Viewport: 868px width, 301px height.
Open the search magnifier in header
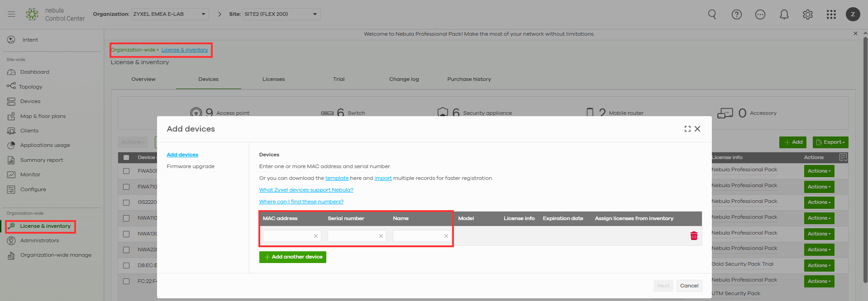pos(712,14)
